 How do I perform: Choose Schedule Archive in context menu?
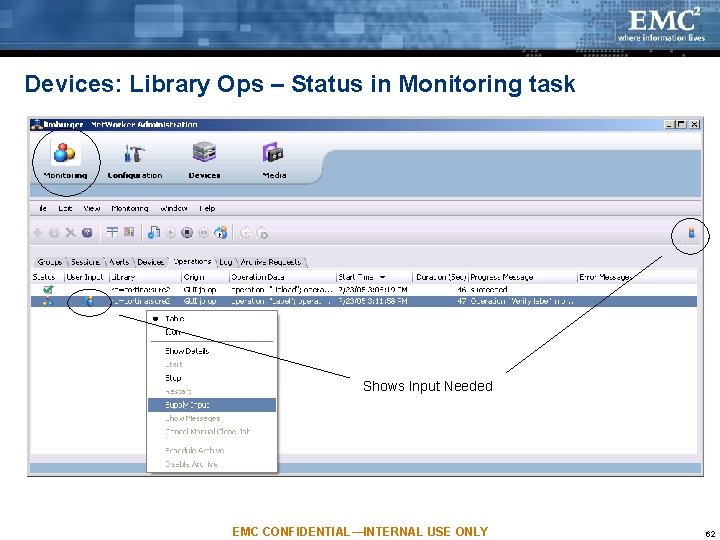click(212, 450)
